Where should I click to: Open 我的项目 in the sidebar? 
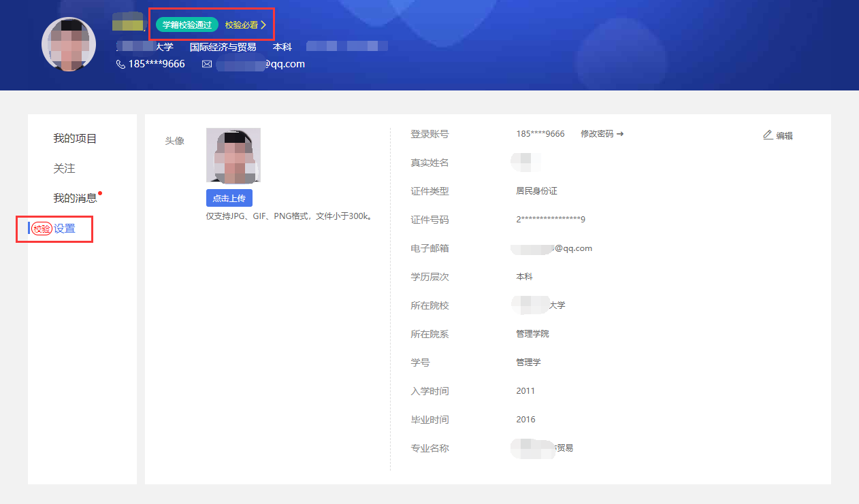click(76, 139)
